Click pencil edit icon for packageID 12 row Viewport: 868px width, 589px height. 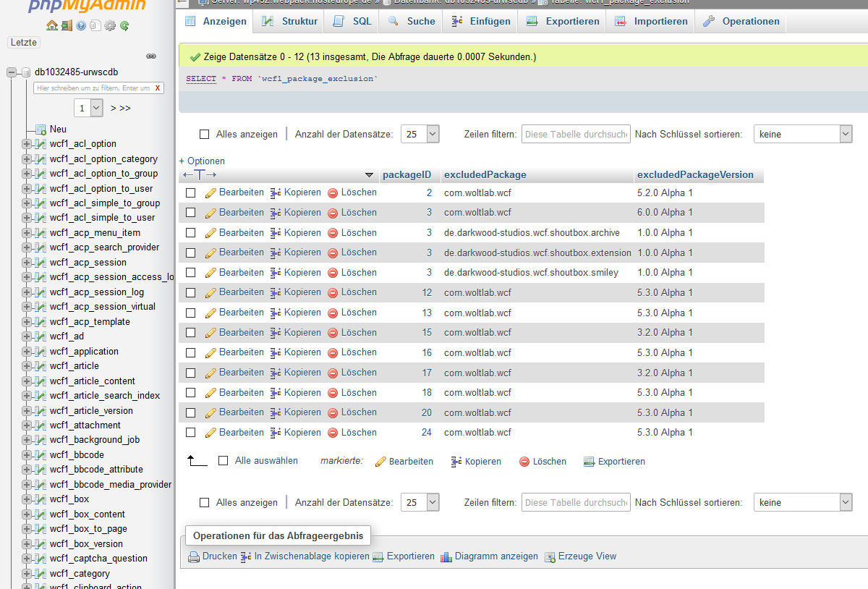pyautogui.click(x=210, y=293)
